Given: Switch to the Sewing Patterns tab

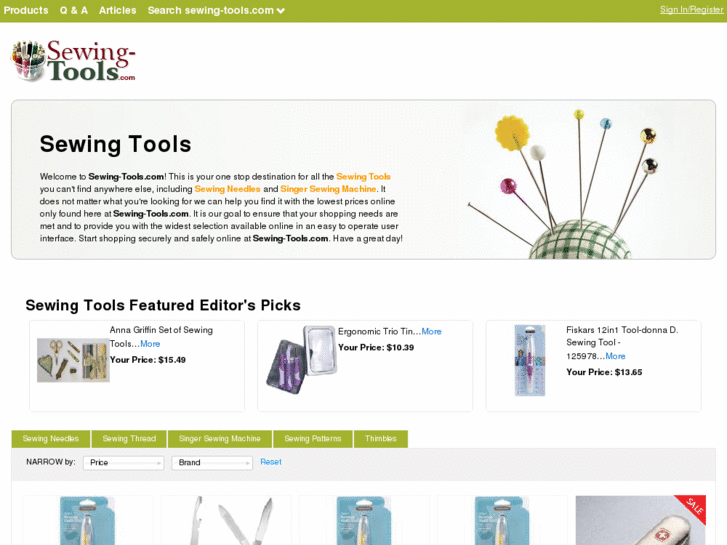Looking at the screenshot, I should click(312, 439).
